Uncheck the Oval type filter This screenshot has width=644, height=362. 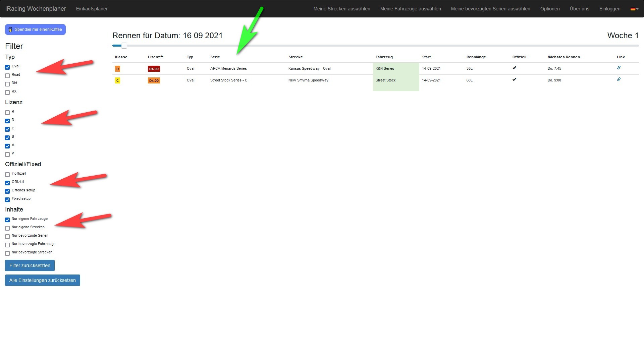tap(7, 67)
